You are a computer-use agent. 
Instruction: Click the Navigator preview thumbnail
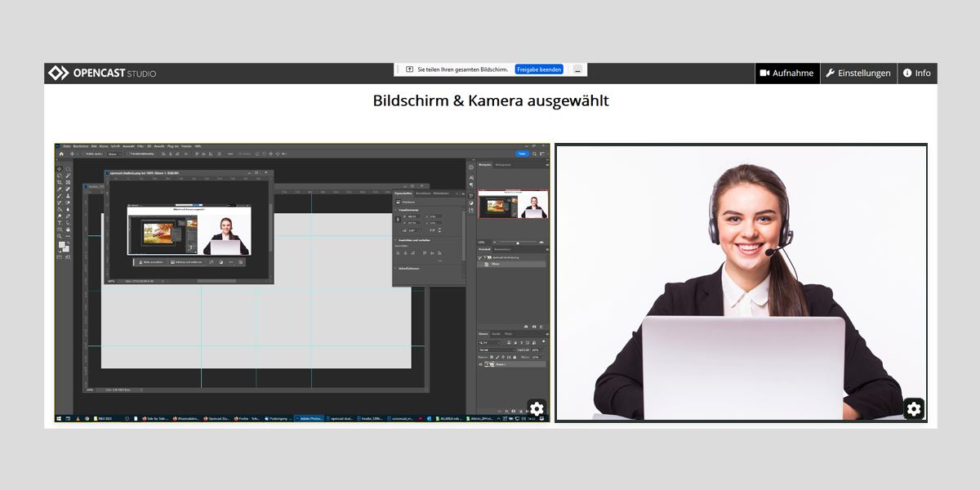tap(513, 203)
